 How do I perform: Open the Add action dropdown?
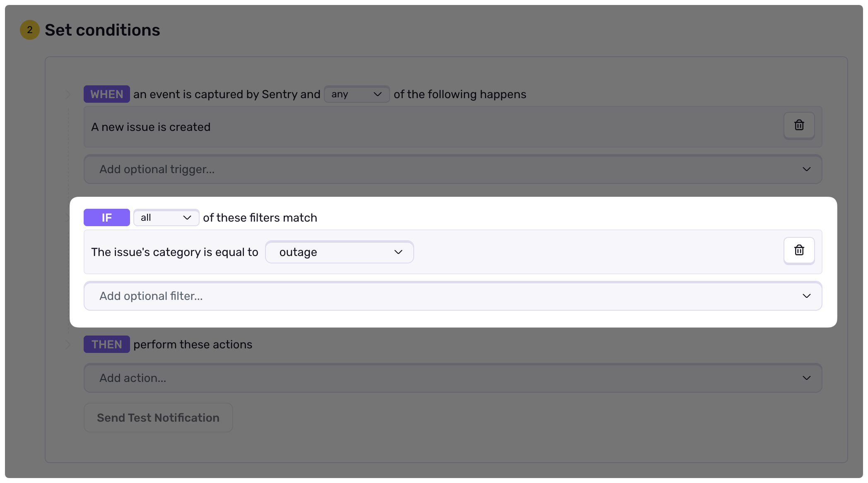tap(452, 378)
